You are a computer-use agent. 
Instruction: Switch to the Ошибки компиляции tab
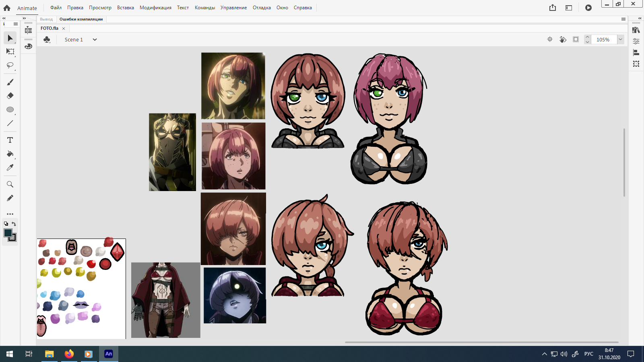point(81,19)
